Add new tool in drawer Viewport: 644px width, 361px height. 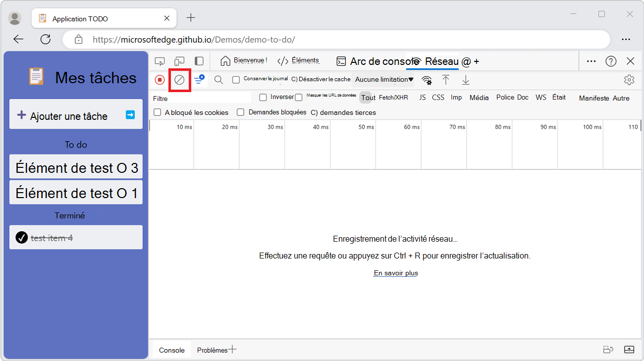pos(232,350)
